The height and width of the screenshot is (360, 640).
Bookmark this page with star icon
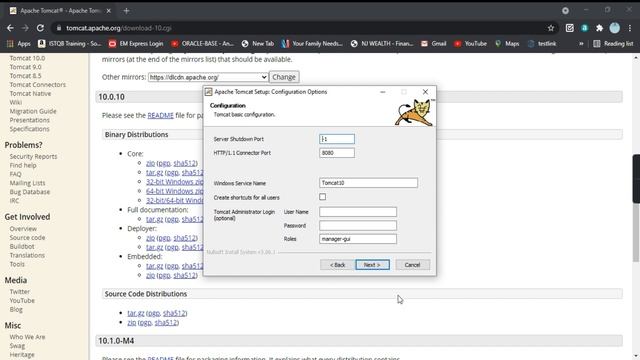coord(551,28)
